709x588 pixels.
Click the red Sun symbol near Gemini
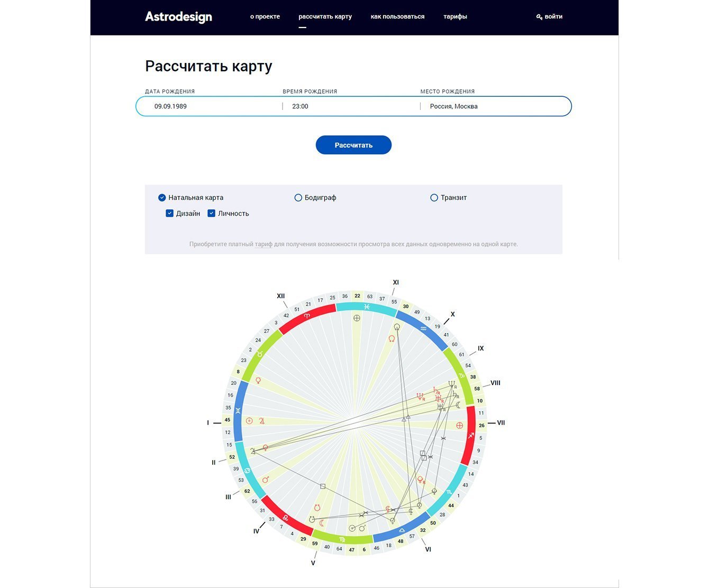pos(250,421)
